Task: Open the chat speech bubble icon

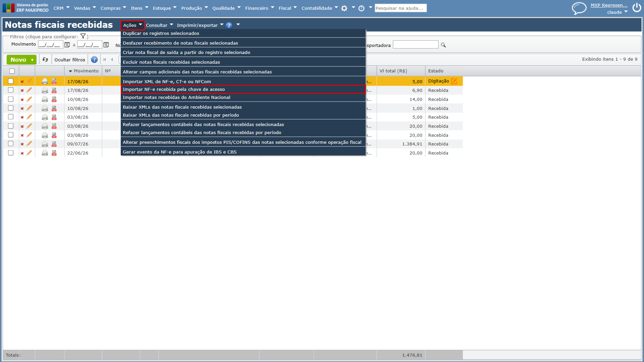Action: tap(579, 8)
